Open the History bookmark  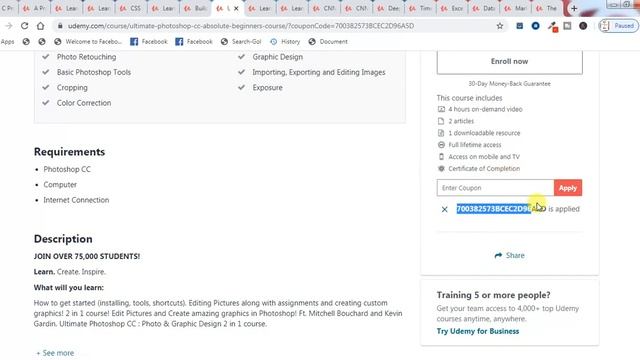coord(285,42)
